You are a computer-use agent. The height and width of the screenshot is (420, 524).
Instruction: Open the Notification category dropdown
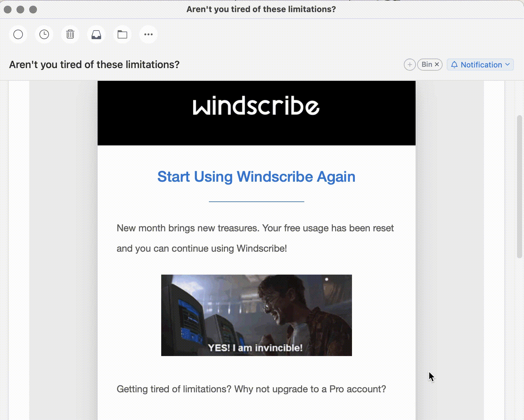click(x=480, y=65)
